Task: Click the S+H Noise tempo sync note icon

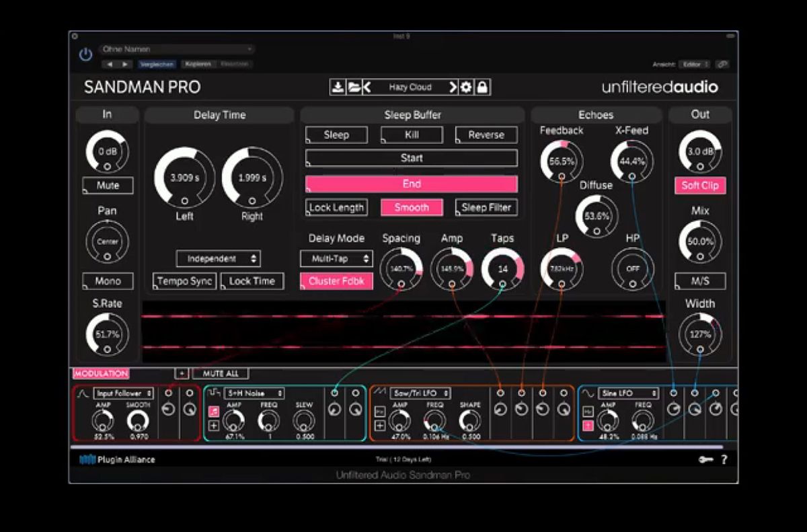Action: tap(213, 411)
